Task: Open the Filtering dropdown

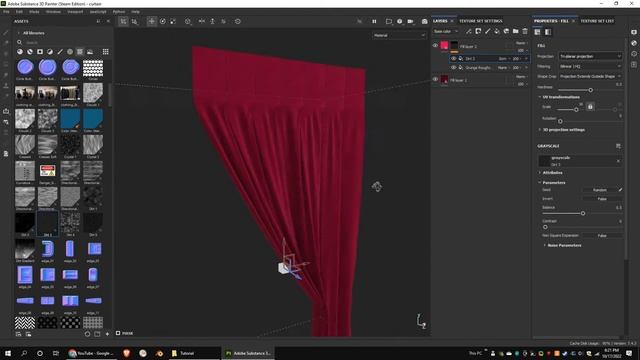Action: 590,66
